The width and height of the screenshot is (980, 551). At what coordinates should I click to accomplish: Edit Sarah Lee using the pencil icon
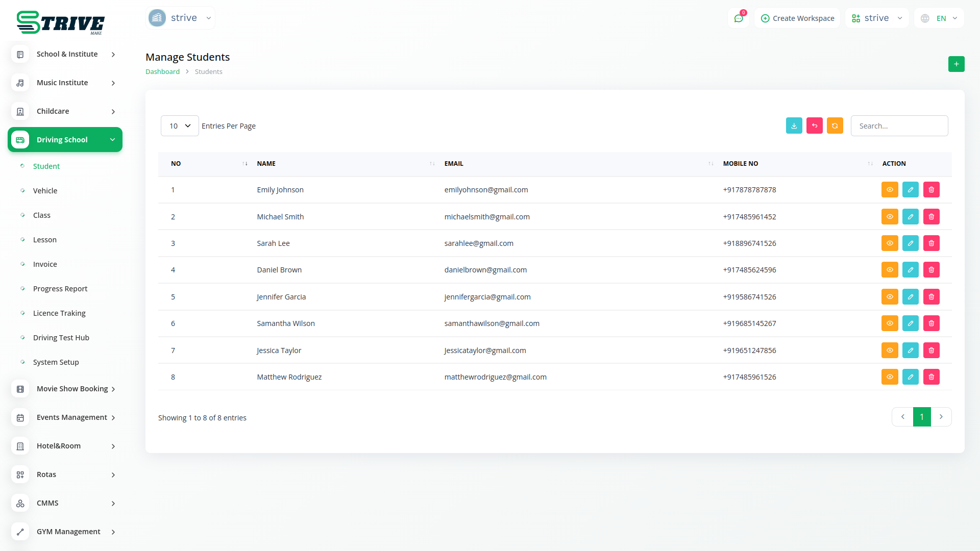[910, 243]
